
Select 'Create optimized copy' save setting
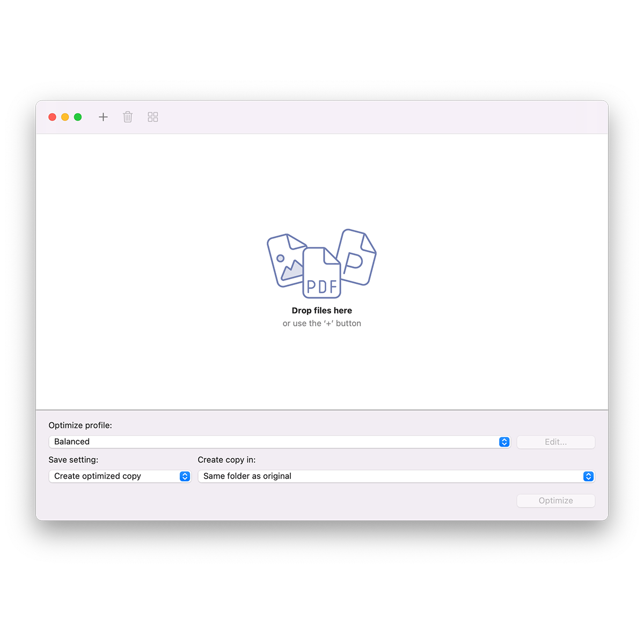[x=120, y=476]
